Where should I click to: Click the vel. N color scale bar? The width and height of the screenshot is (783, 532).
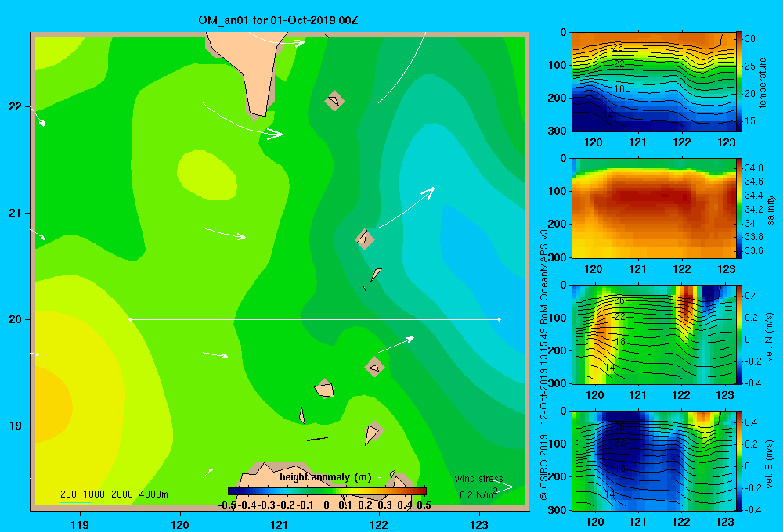[738, 334]
